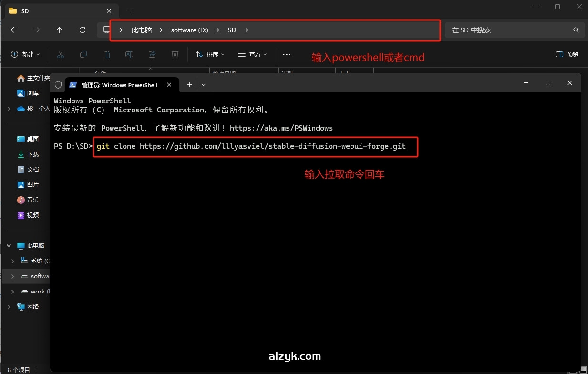The image size is (588, 374).
Task: Click the Copy icon in Explorer toolbar
Action: tap(83, 54)
